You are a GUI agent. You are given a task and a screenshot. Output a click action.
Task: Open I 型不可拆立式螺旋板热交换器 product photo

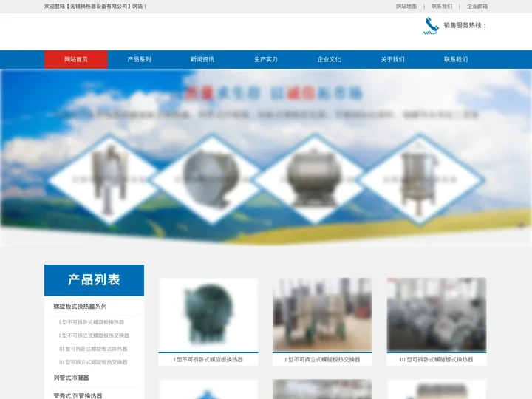tap(322, 315)
